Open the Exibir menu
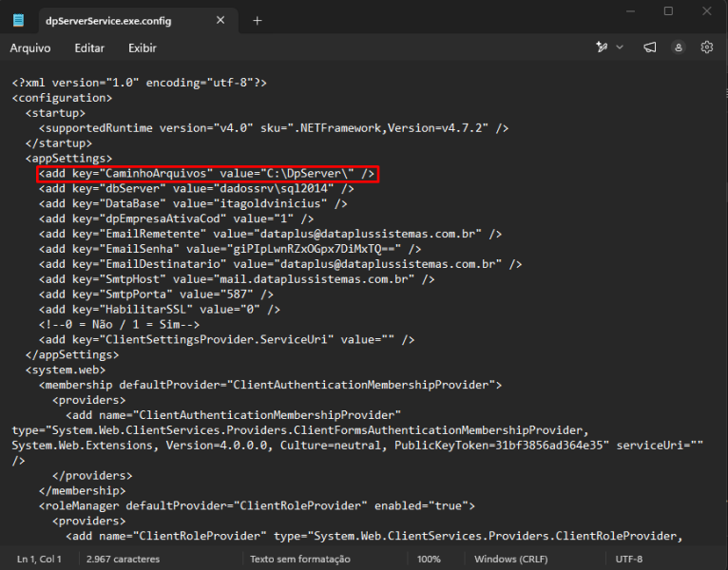Image resolution: width=728 pixels, height=570 pixels. (x=142, y=47)
